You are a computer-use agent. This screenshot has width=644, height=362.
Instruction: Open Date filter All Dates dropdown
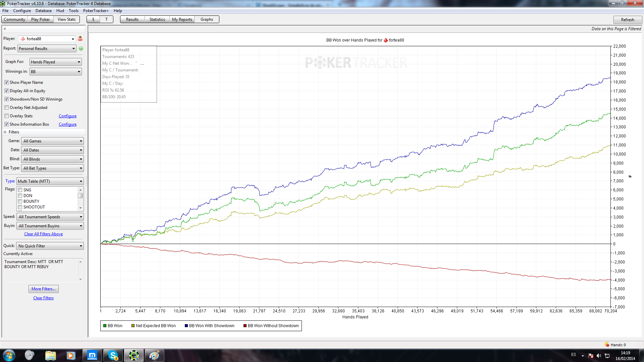(52, 150)
